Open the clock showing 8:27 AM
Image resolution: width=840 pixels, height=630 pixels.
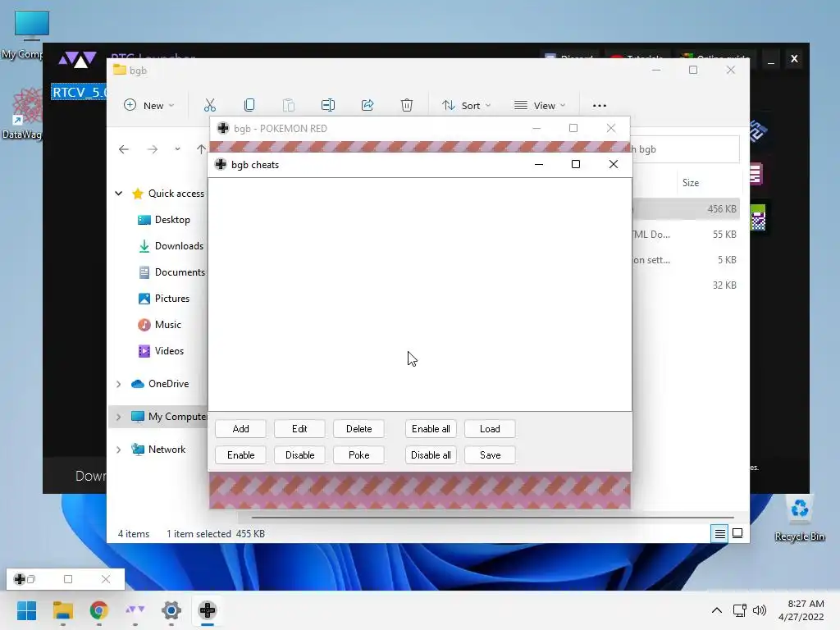coord(801,610)
